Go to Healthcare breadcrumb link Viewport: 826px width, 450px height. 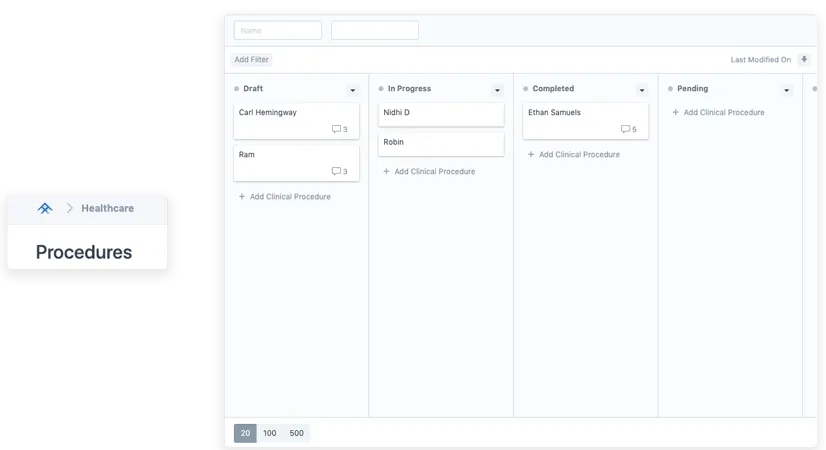pyautogui.click(x=107, y=208)
